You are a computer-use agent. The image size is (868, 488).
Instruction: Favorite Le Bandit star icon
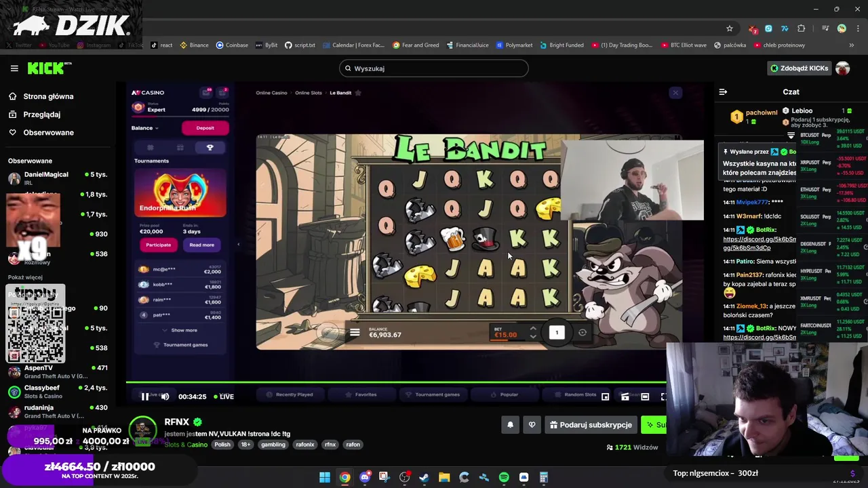point(358,93)
